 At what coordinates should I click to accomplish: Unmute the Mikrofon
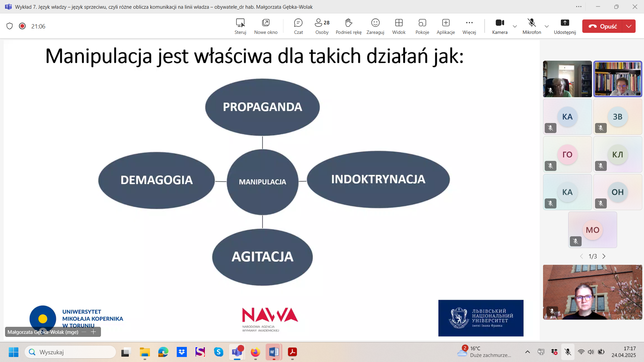[x=532, y=26]
